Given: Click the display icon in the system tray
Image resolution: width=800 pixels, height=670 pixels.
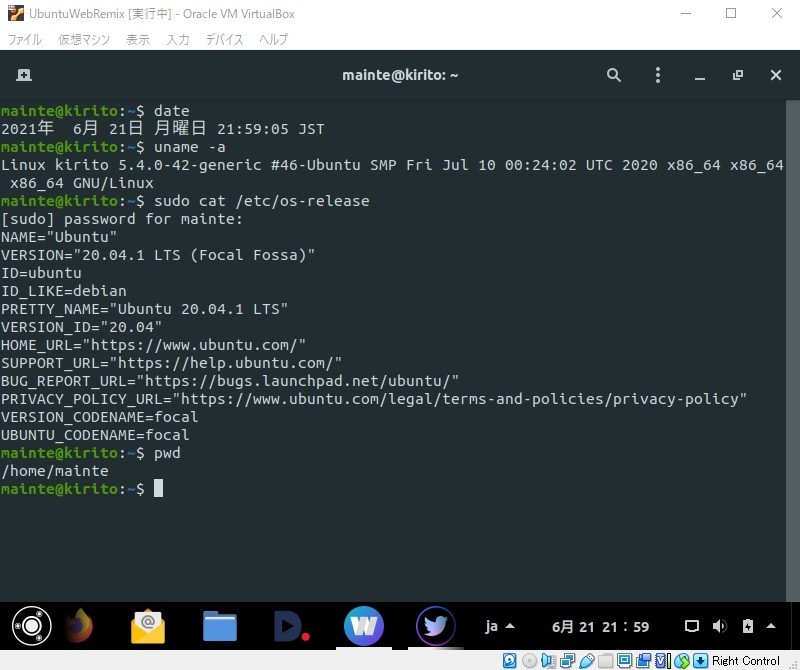Looking at the screenshot, I should pos(692,626).
